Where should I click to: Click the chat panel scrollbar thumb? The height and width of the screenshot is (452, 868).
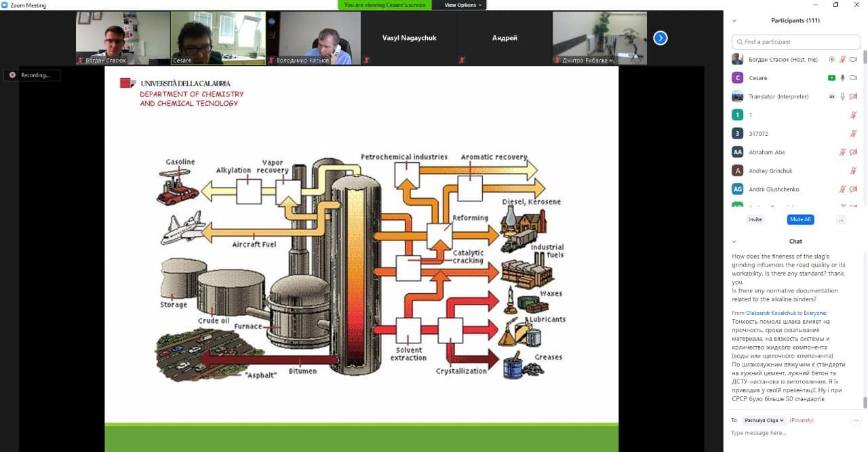tap(865, 402)
